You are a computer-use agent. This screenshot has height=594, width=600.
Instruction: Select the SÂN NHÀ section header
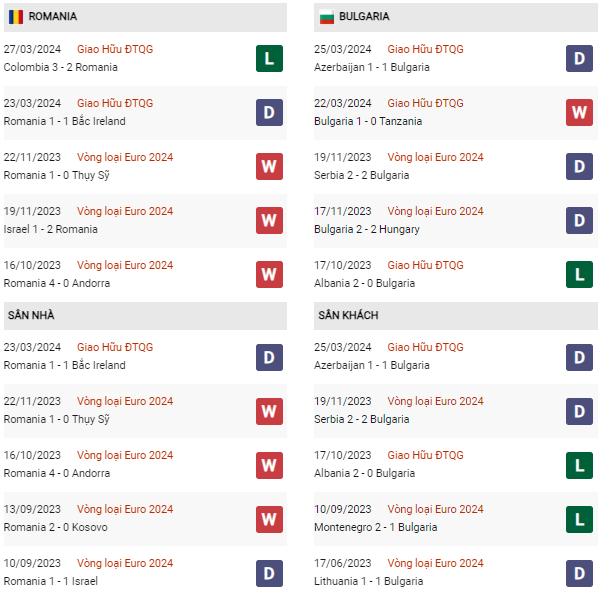[31, 315]
